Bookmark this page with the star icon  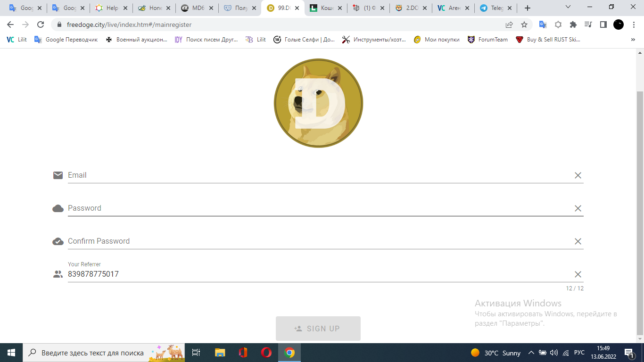[x=524, y=25]
